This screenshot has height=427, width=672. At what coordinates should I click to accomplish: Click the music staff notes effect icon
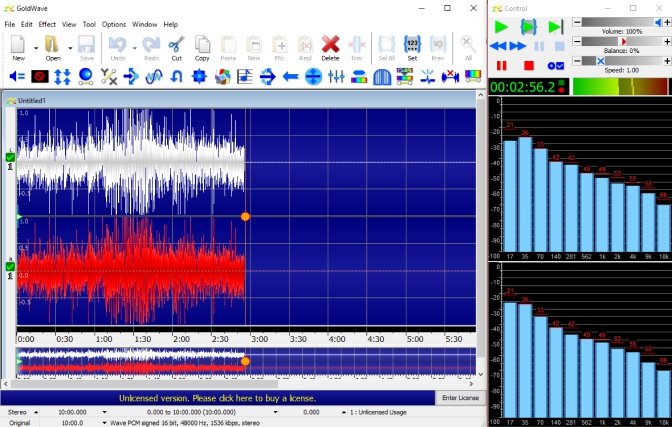point(245,77)
